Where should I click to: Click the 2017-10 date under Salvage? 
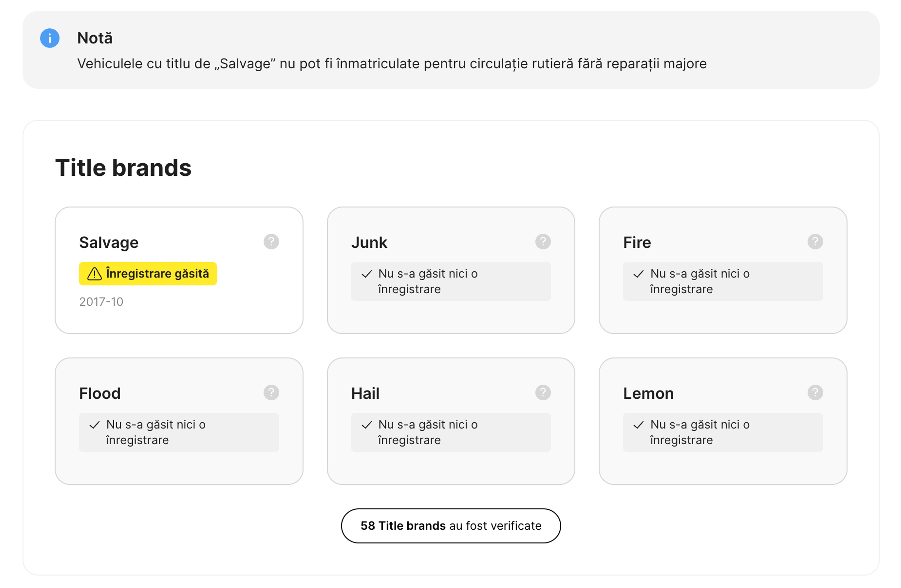(101, 302)
